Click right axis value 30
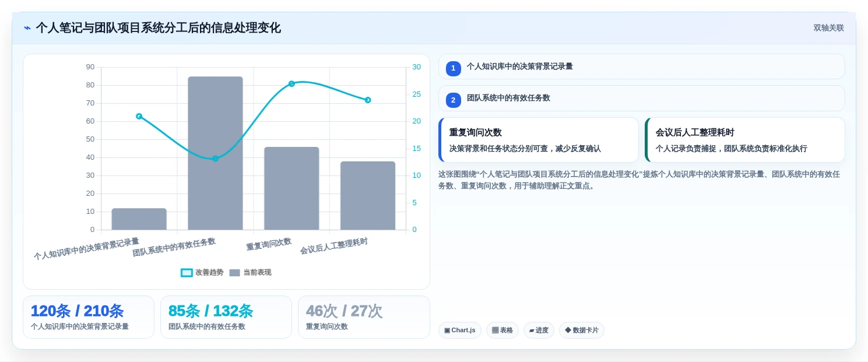This screenshot has height=362, width=868. [x=416, y=67]
